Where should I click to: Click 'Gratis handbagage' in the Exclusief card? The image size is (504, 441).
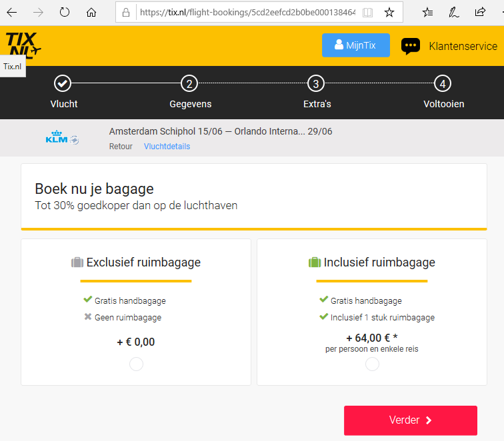coord(130,300)
